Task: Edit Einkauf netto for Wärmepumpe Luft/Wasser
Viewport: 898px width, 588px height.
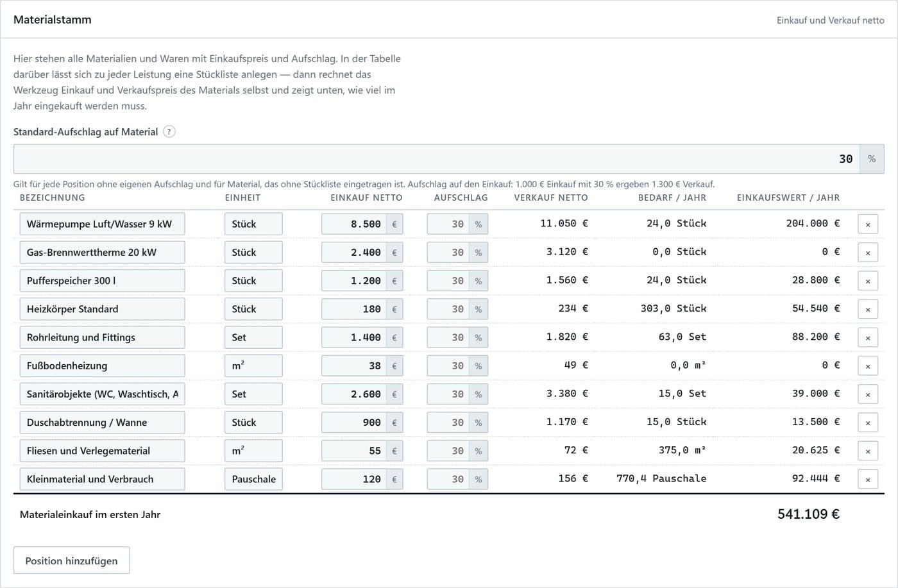Action: (354, 224)
